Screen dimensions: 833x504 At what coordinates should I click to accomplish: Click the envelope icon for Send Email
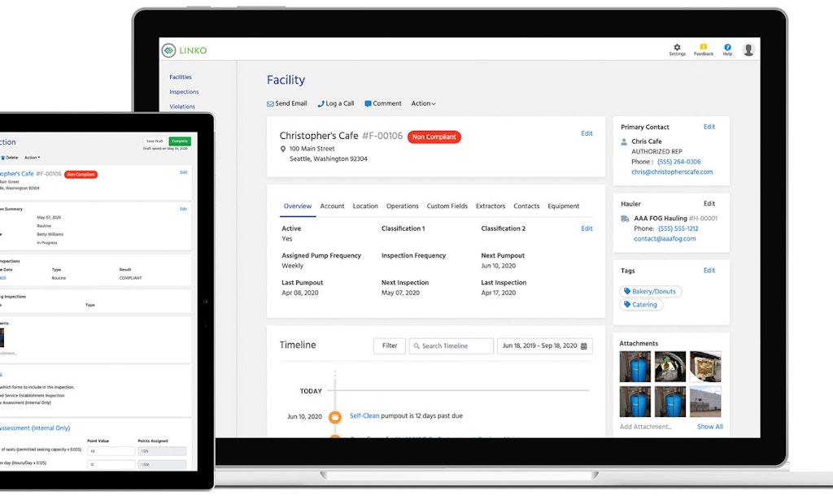pos(270,104)
